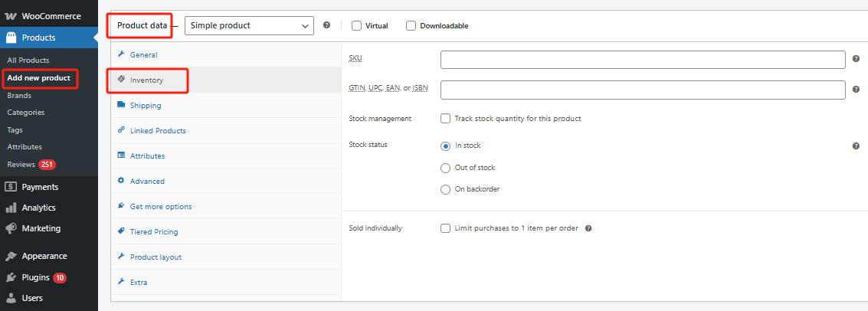Open the General product data tab
The width and height of the screenshot is (868, 311).
coord(226,55)
